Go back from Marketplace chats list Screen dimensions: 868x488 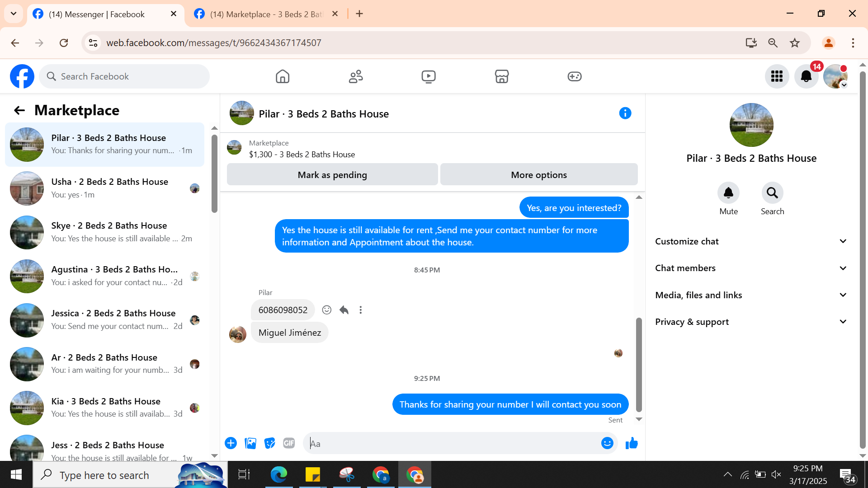(19, 110)
